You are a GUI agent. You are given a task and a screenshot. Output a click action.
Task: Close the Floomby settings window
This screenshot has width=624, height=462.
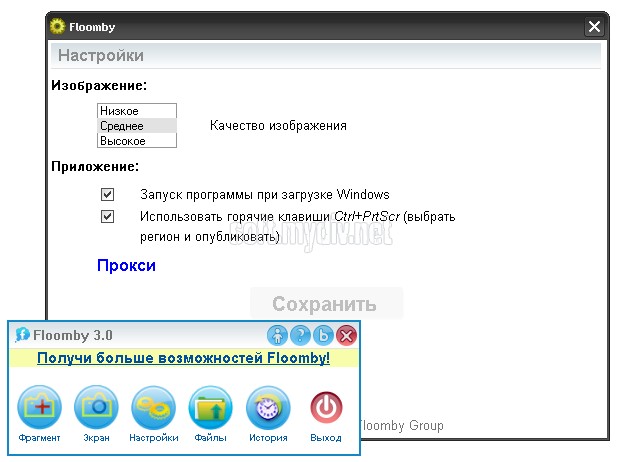click(595, 27)
